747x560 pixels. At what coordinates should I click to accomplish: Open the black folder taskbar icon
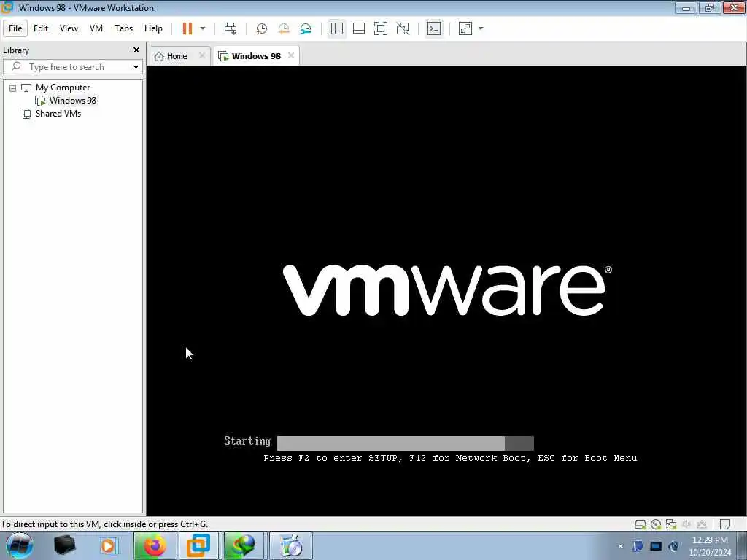(65, 545)
